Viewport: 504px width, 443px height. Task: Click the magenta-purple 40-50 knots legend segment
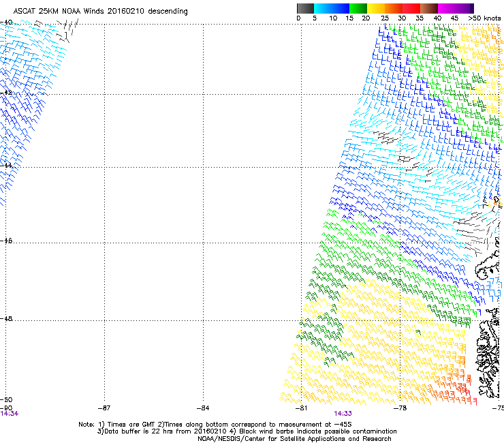[456, 8]
